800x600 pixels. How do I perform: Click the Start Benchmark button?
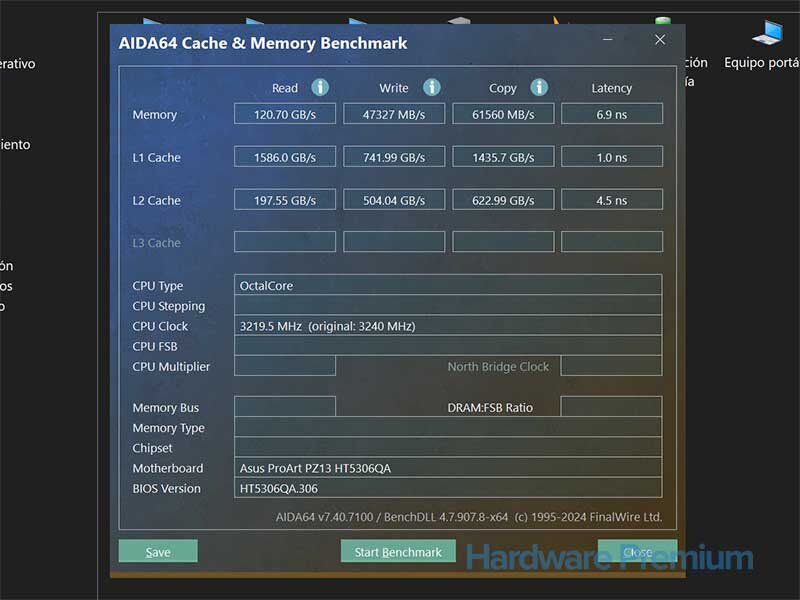398,551
